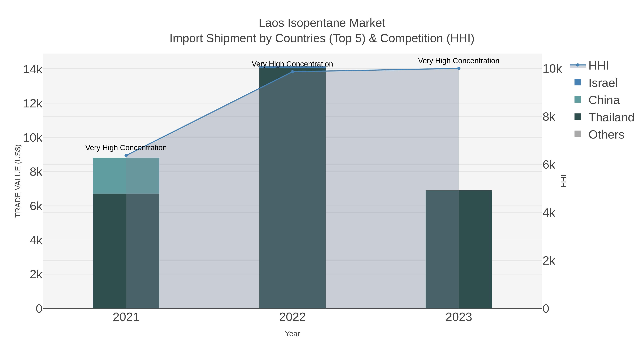Viewport: 644px width, 362px height.
Task: Click the 2023 x-axis label
Action: click(x=459, y=317)
